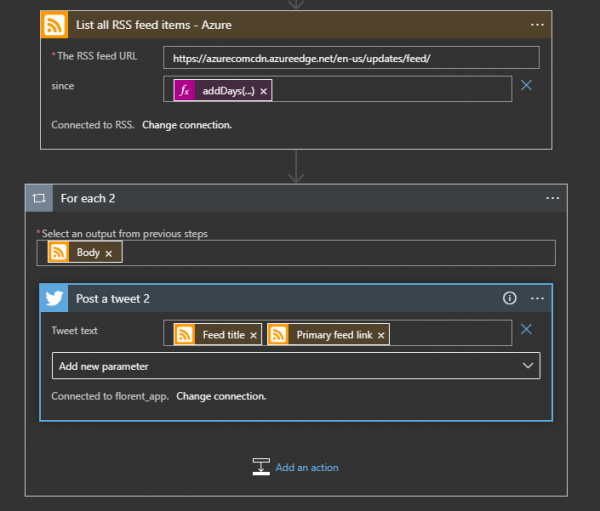Click the For each 2 loop icon
Image resolution: width=600 pixels, height=511 pixels.
point(39,198)
